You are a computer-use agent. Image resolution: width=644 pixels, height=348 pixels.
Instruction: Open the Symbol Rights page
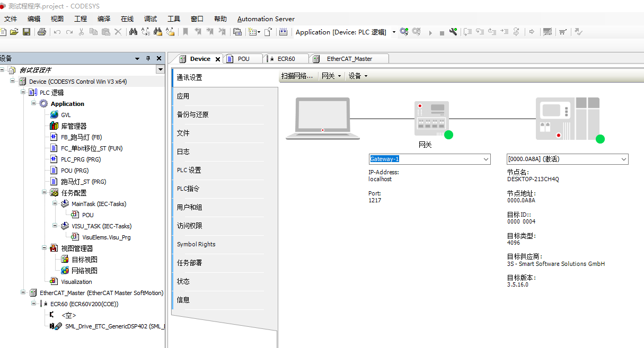pos(218,244)
